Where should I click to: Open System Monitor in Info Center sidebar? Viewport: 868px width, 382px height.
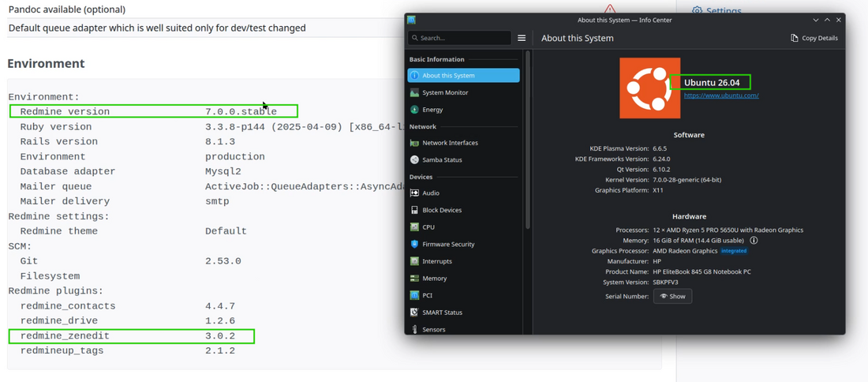click(x=463, y=92)
